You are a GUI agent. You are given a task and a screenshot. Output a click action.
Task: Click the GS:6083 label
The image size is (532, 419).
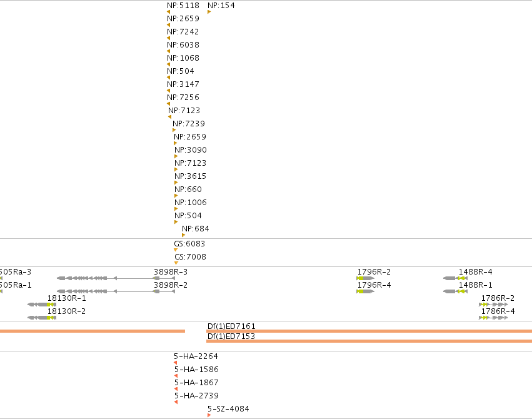189,244
